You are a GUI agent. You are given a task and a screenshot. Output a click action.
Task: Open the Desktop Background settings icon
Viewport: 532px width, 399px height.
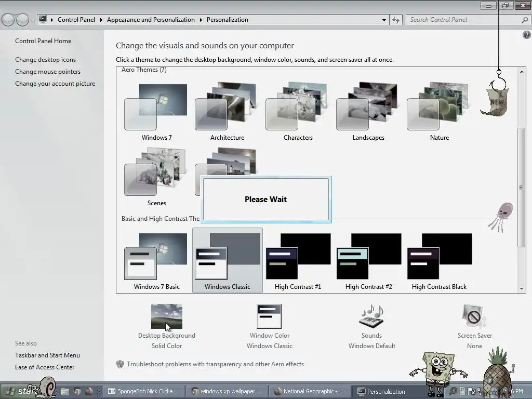point(167,316)
